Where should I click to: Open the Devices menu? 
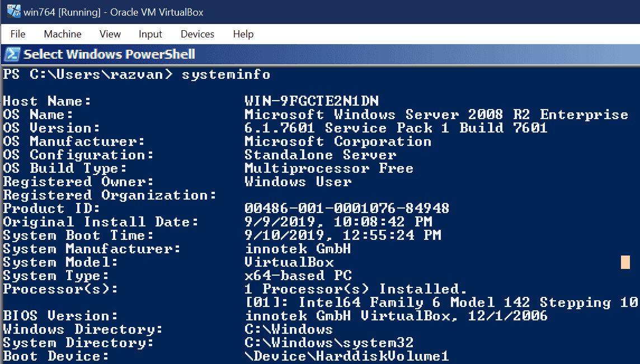coord(197,34)
